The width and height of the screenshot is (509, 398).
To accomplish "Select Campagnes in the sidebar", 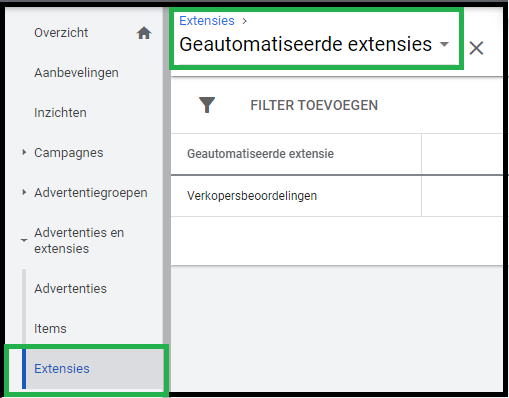I will point(69,153).
